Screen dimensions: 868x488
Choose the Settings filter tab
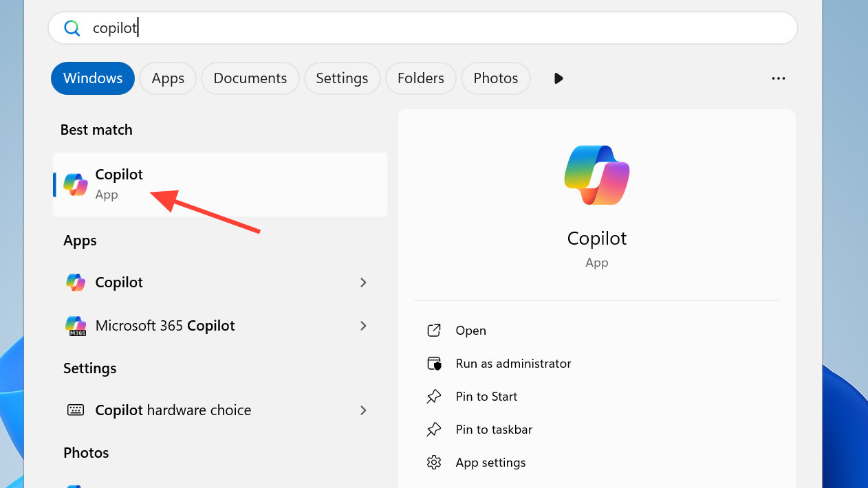342,78
